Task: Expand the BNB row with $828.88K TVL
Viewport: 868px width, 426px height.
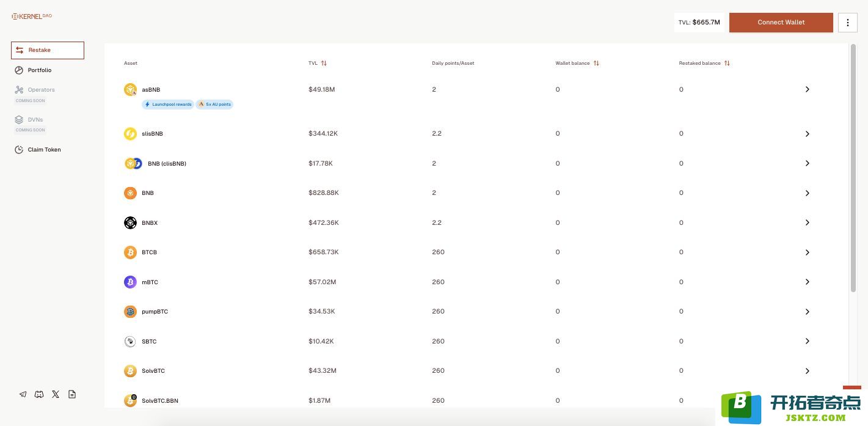Action: (x=807, y=193)
